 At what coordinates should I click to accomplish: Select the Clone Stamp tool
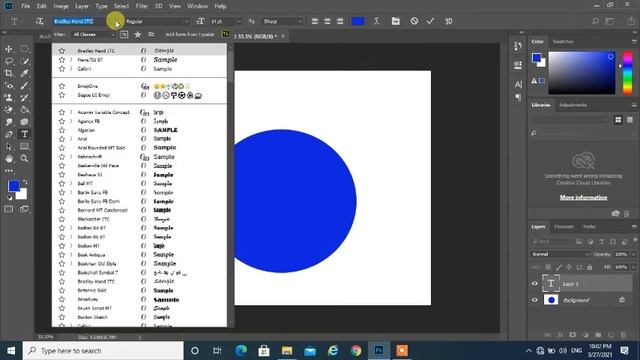coord(9,98)
